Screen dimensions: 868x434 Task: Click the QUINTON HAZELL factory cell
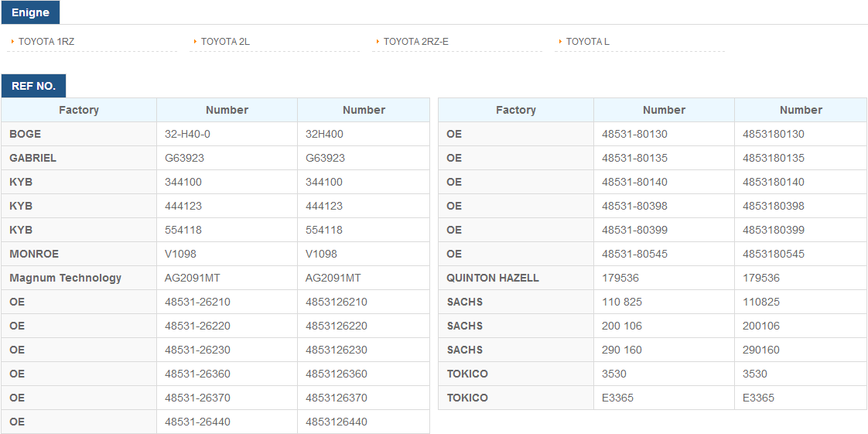516,278
